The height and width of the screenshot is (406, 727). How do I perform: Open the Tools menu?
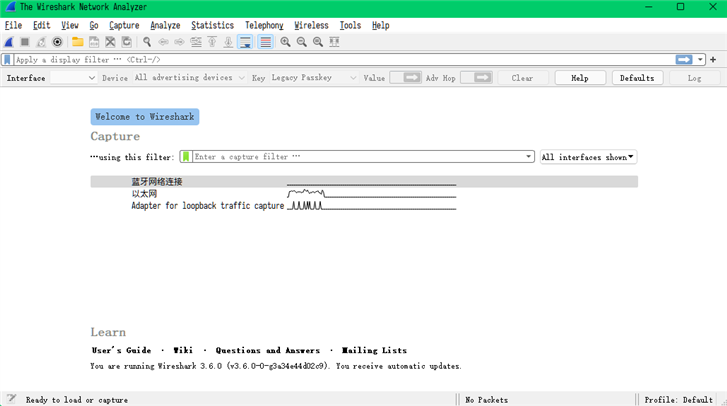(x=350, y=25)
